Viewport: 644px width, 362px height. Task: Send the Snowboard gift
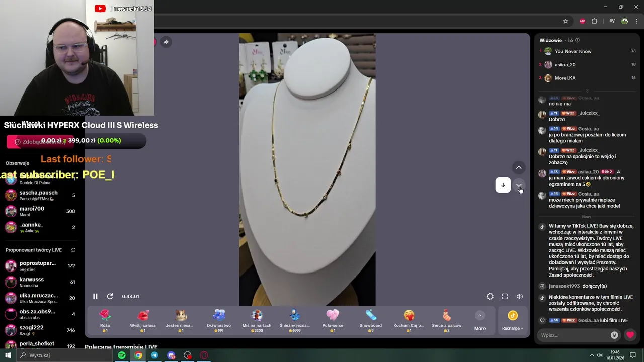[371, 320]
